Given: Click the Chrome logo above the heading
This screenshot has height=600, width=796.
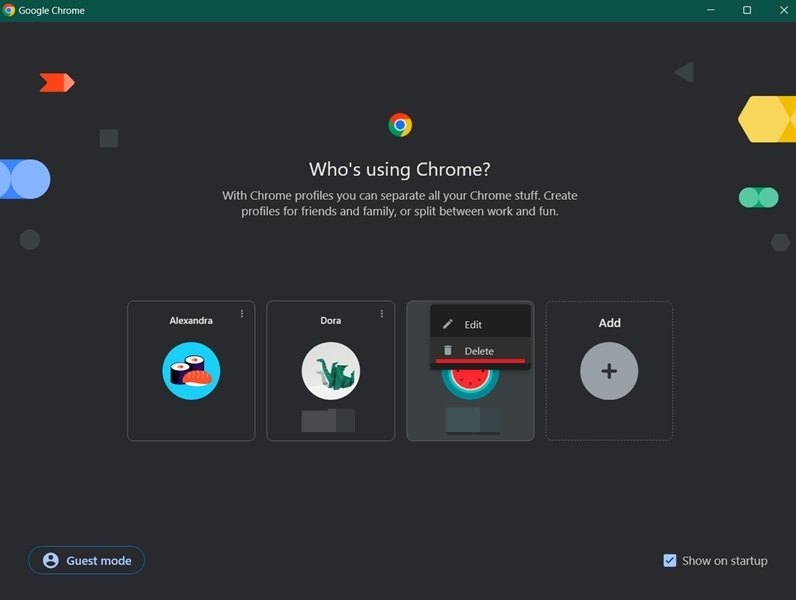Looking at the screenshot, I should [400, 125].
